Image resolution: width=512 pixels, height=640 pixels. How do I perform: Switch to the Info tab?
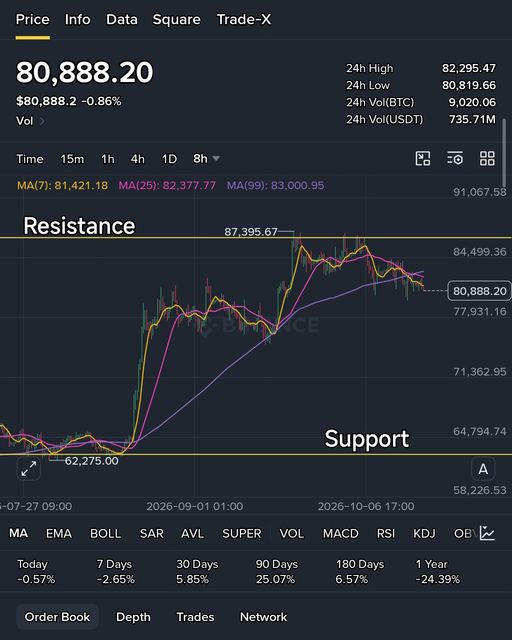(x=78, y=19)
